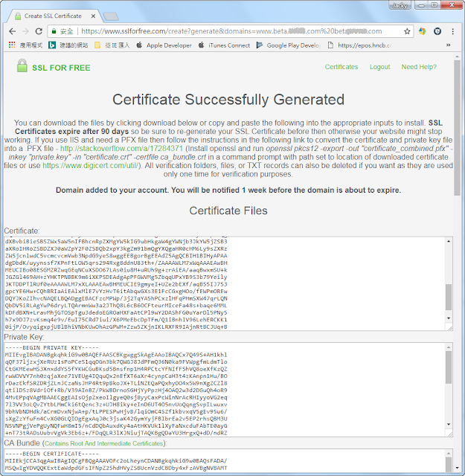Click the Private Key box scroll-up arrow
The image size is (465, 476).
[x=449, y=347]
